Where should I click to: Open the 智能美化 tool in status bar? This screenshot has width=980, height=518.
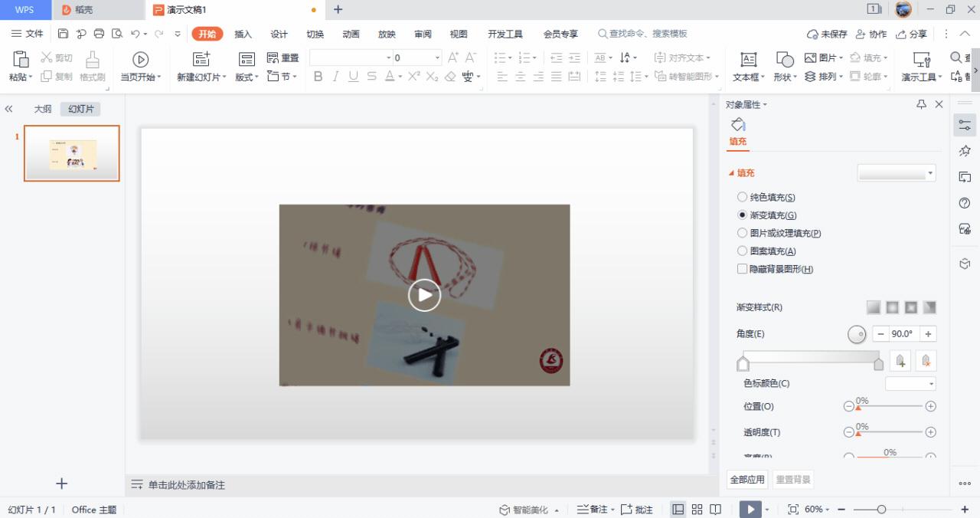(x=528, y=509)
